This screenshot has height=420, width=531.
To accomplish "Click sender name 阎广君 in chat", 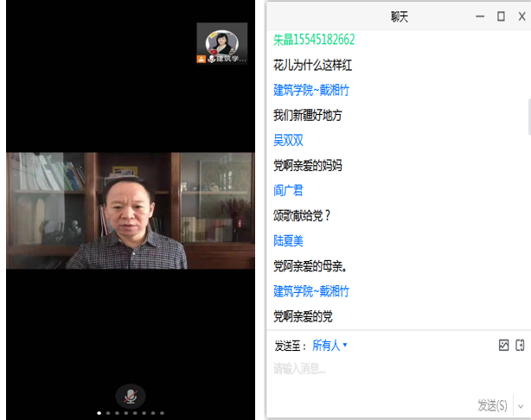I will pyautogui.click(x=288, y=190).
